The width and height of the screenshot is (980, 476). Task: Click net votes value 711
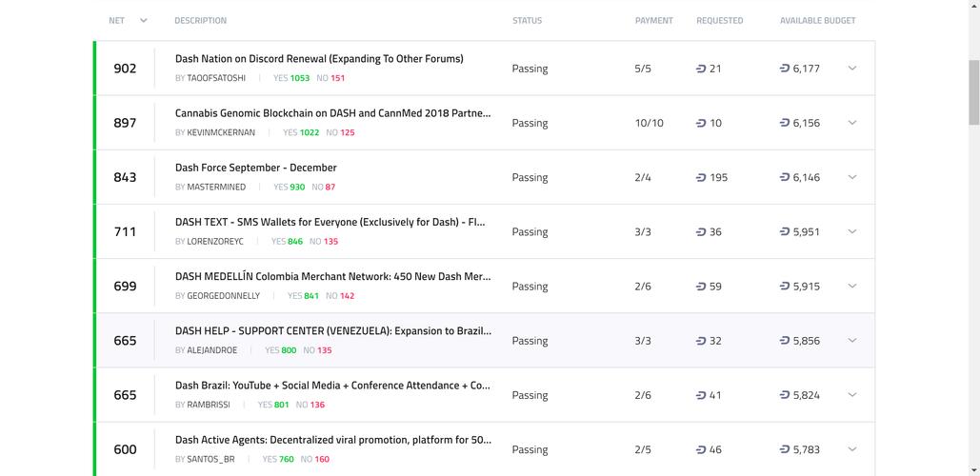[125, 231]
